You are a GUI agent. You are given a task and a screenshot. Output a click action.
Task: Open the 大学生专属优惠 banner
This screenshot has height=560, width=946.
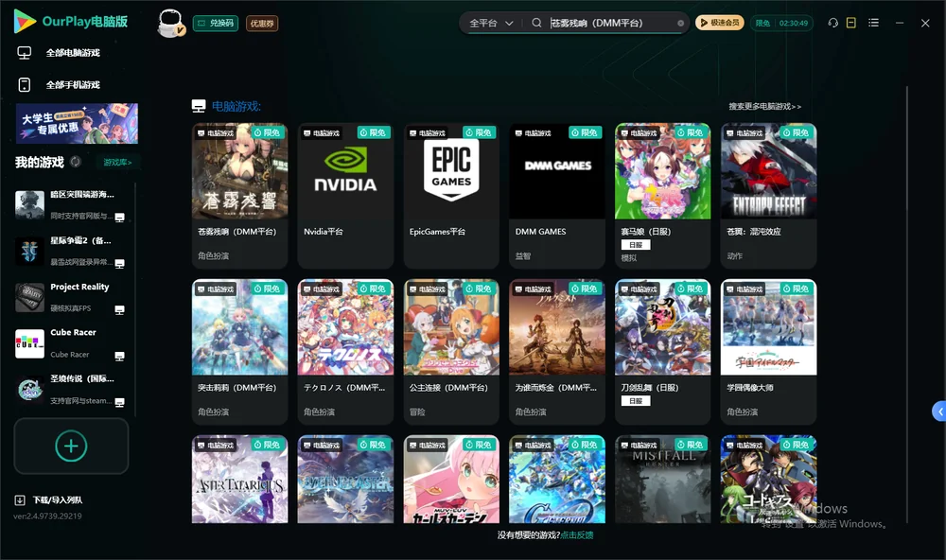pyautogui.click(x=77, y=123)
